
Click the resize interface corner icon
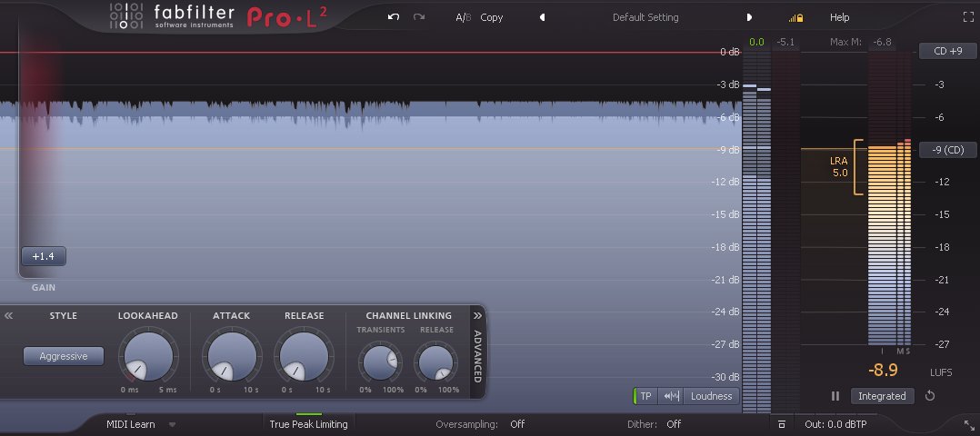pos(969,425)
